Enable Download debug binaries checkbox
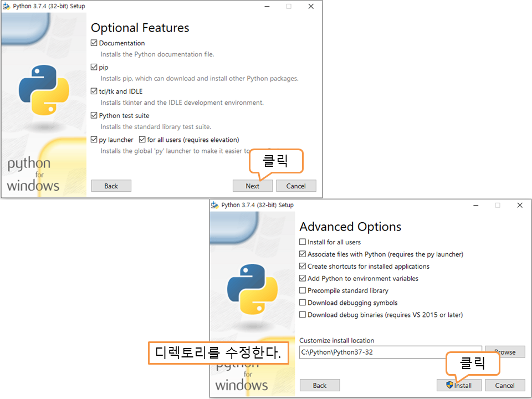The height and width of the screenshot is (399, 532). (303, 315)
